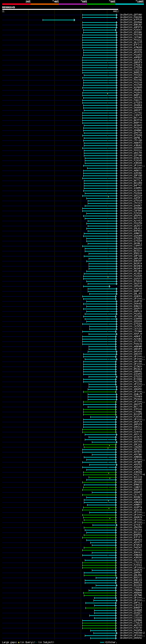Select the UniRef100_P93343 label
The width and height of the screenshot is (146, 644).
click(131, 75)
